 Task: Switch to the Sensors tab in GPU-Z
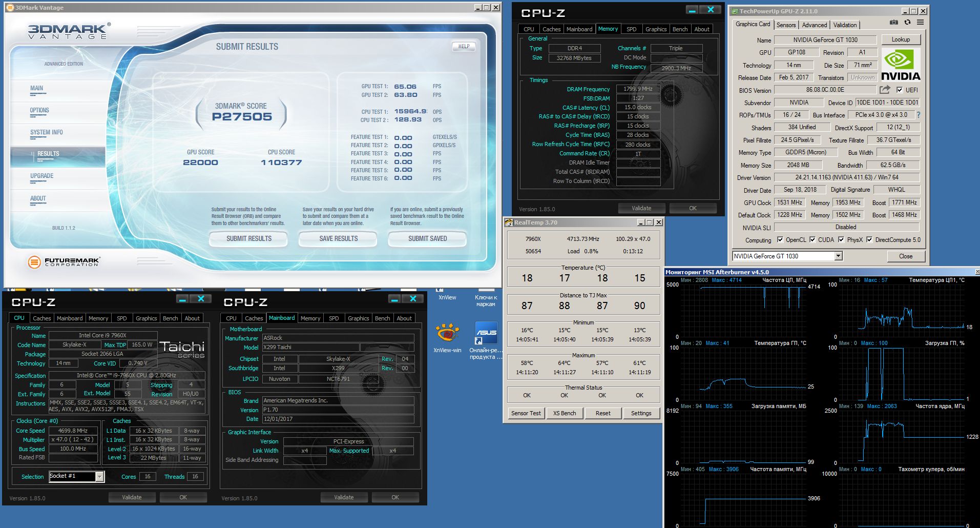786,25
